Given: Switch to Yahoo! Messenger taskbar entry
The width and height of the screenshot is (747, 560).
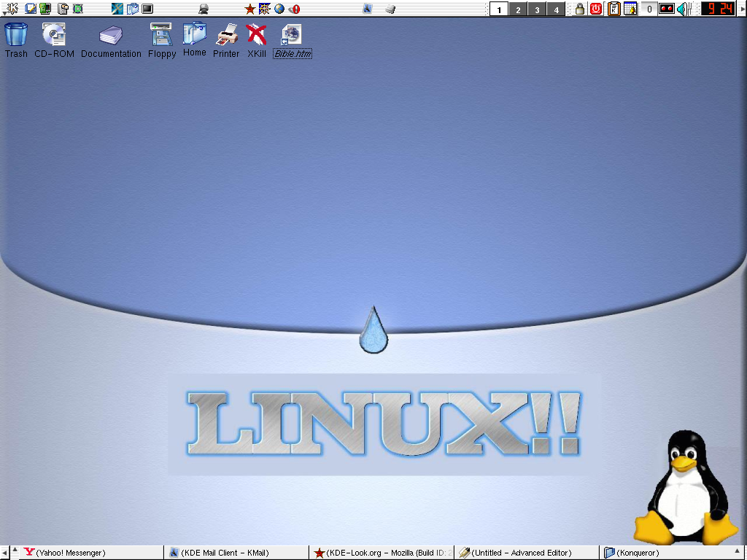Looking at the screenshot, I should point(93,553).
